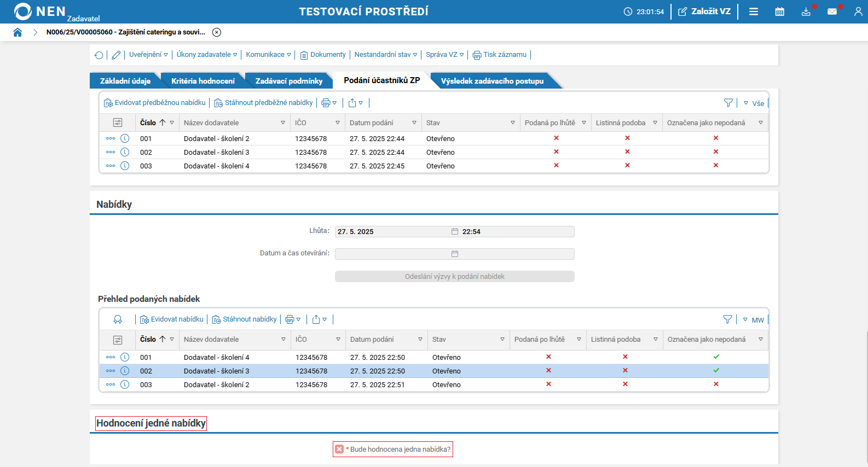Image resolution: width=868 pixels, height=467 pixels.
Task: Open the Výsledek zadávacího postupu tab
Action: pos(492,81)
